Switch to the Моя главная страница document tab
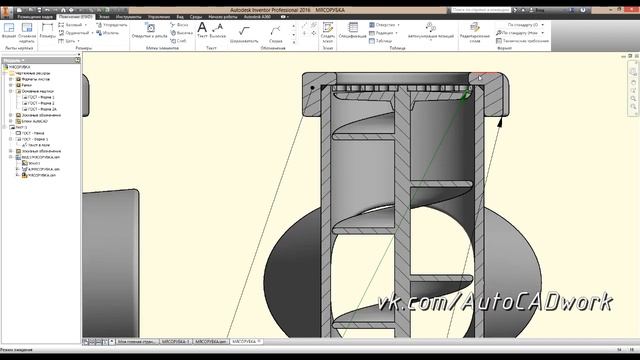The width and height of the screenshot is (640, 360). point(136,342)
